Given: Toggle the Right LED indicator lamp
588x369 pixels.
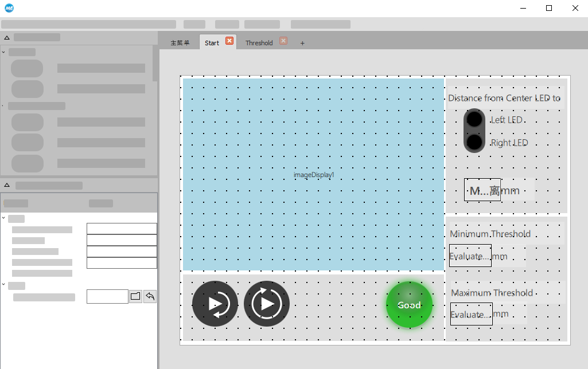Looking at the screenshot, I should [474, 142].
